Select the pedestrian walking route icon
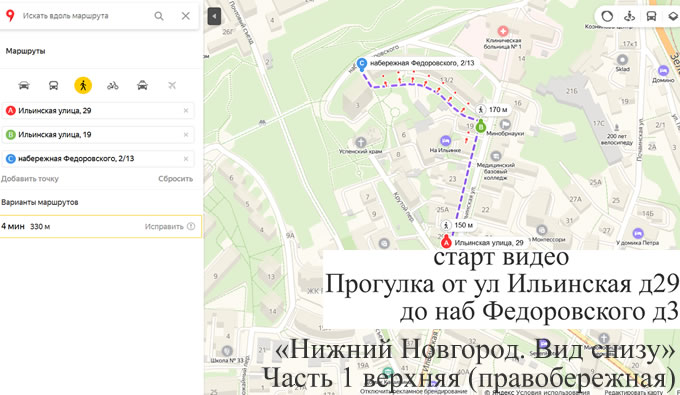680x395 pixels. click(83, 85)
